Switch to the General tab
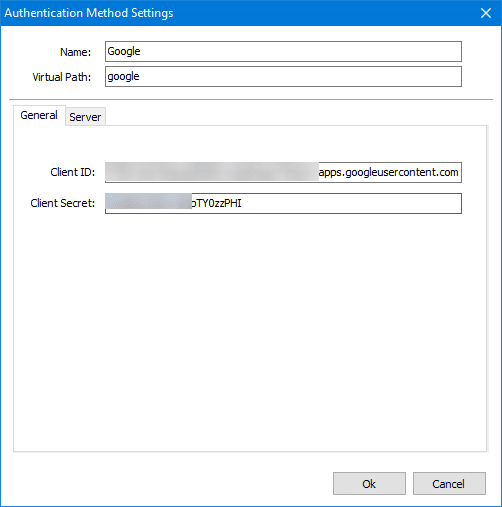The width and height of the screenshot is (502, 507). (39, 115)
